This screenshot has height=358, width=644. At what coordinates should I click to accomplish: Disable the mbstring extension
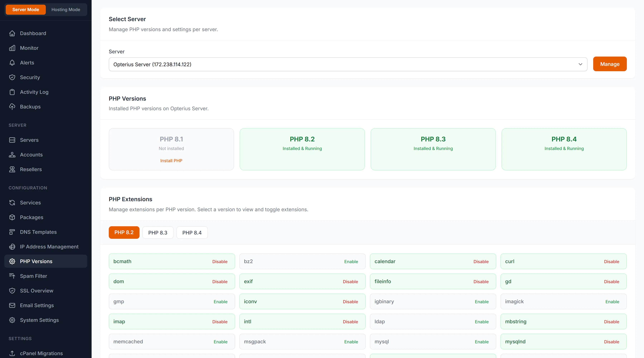click(611, 321)
